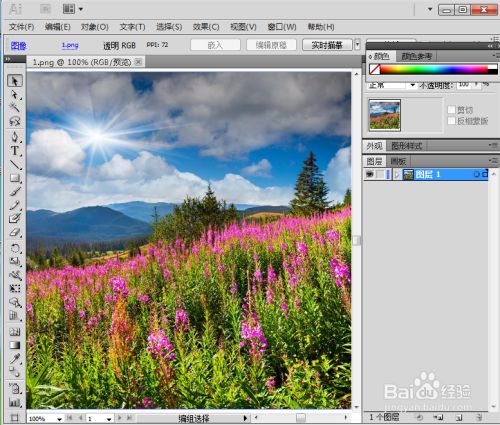
Task: Select the Rotate tool
Action: [x=15, y=248]
